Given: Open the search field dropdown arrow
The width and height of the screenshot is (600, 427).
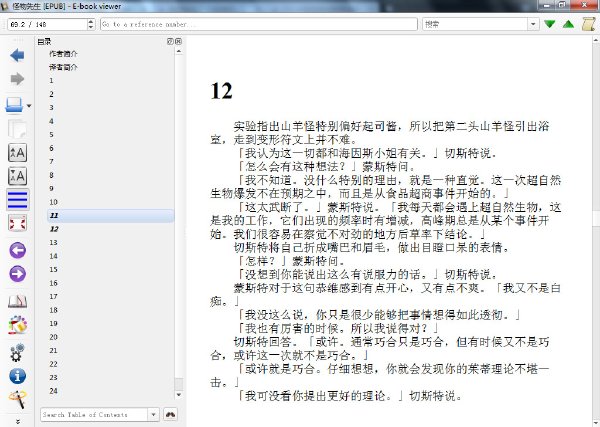Looking at the screenshot, I should [533, 24].
